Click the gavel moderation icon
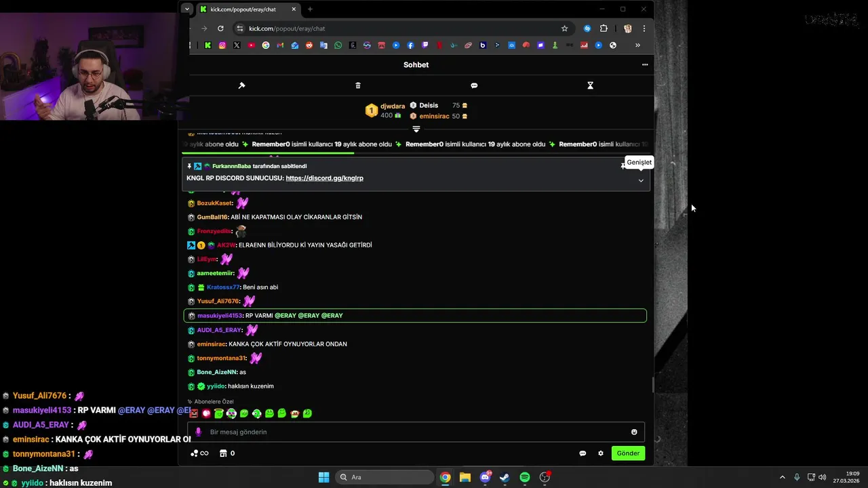 (x=241, y=85)
